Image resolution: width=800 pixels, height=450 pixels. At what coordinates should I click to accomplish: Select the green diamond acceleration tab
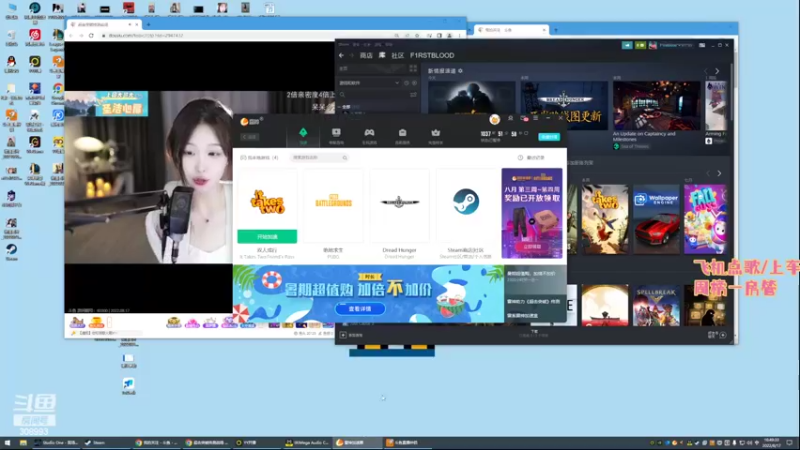[x=303, y=136]
